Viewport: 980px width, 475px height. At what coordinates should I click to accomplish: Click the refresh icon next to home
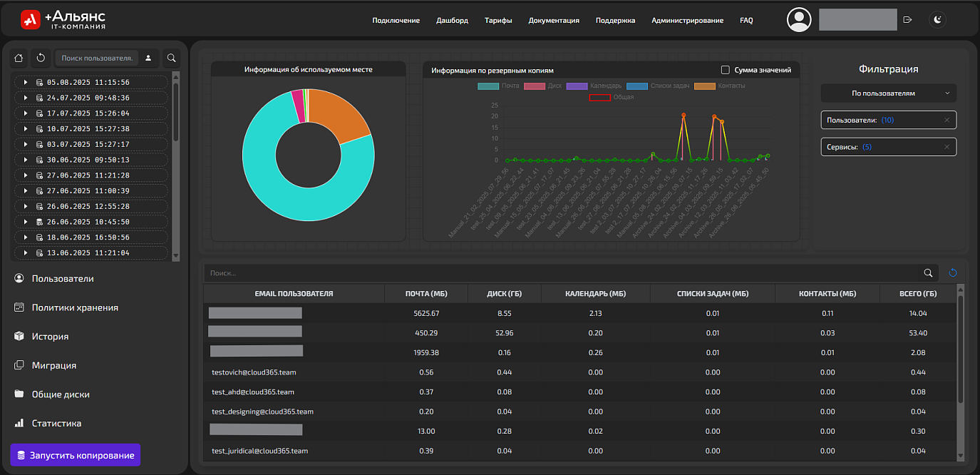tap(41, 58)
